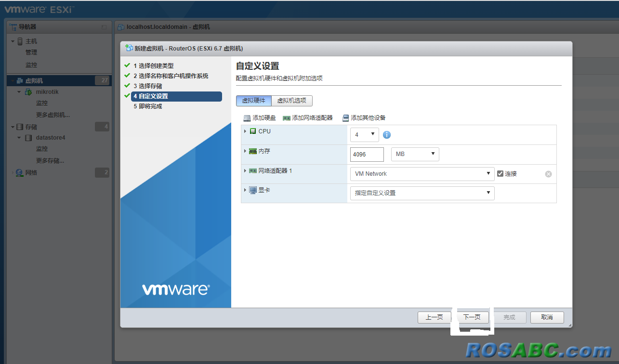Expand the 内存 hardware row
The width and height of the screenshot is (619, 364).
[245, 151]
